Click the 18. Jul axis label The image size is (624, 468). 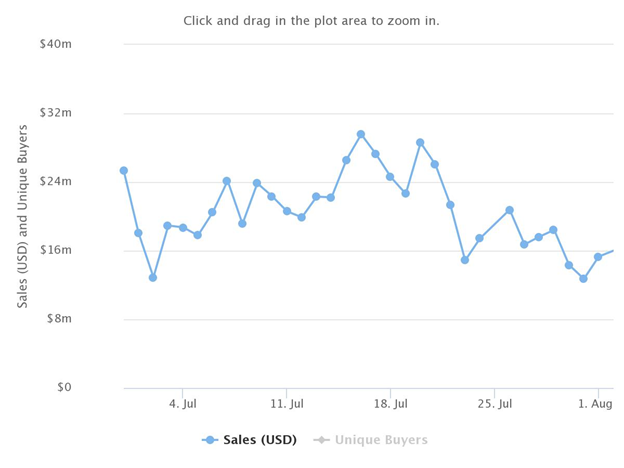(x=391, y=404)
